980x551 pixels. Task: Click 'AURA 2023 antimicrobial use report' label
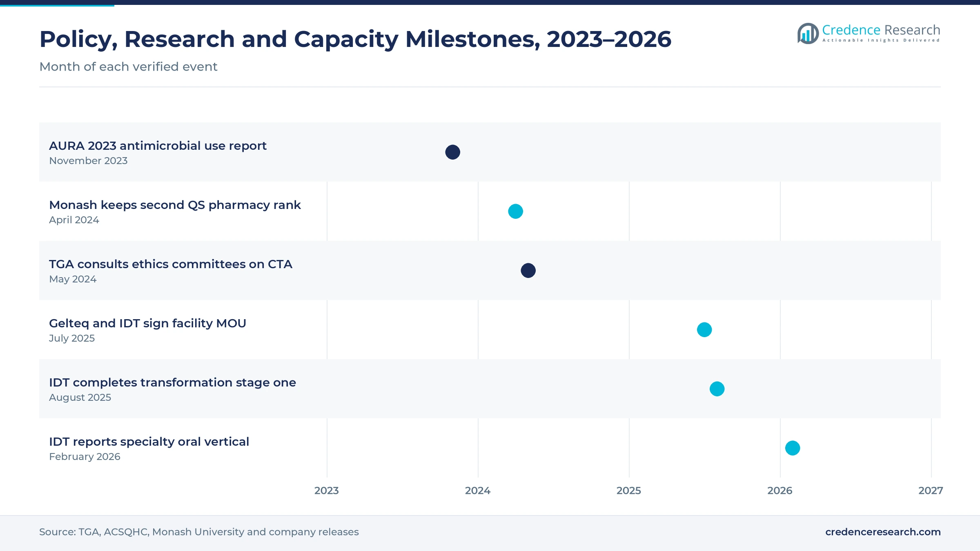point(158,146)
